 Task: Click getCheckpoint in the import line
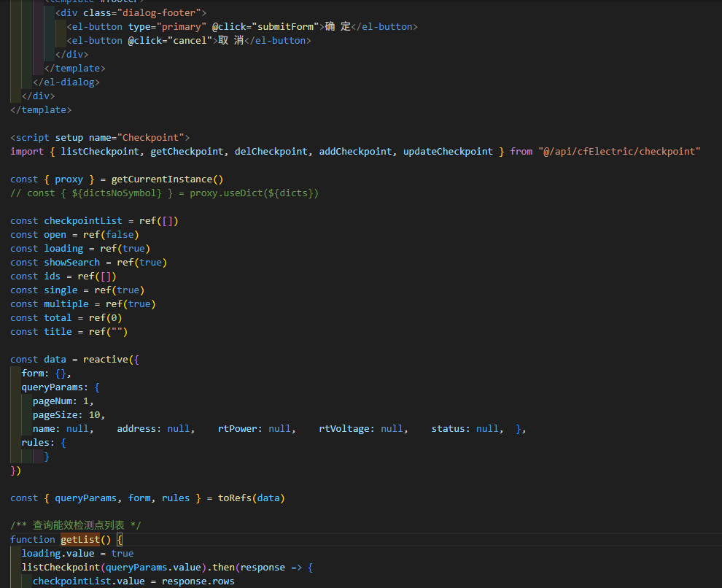coord(187,152)
